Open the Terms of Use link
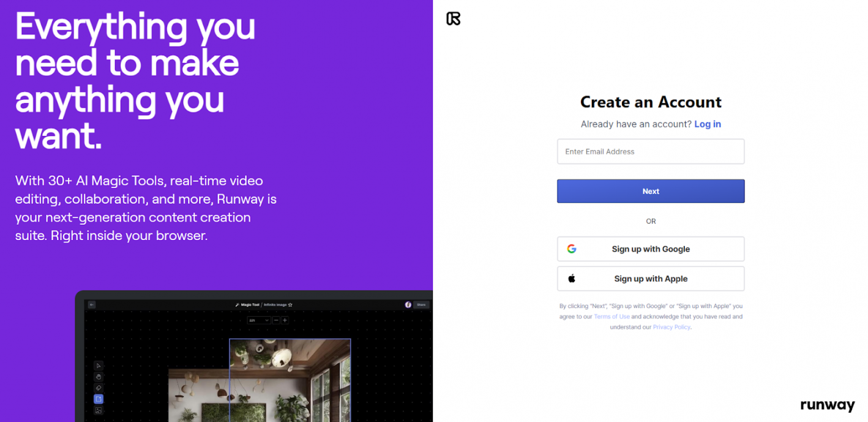Screen dimensions: 868x422 click(612, 317)
